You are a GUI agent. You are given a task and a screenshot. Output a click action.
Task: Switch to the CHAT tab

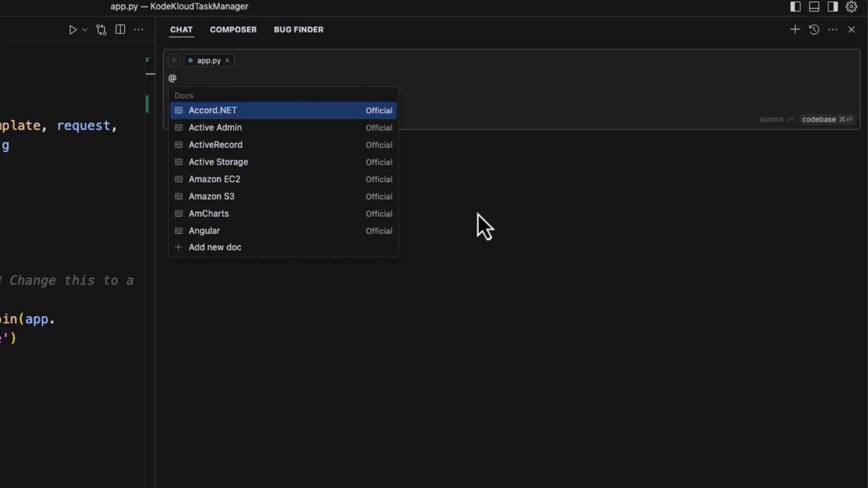(x=181, y=30)
